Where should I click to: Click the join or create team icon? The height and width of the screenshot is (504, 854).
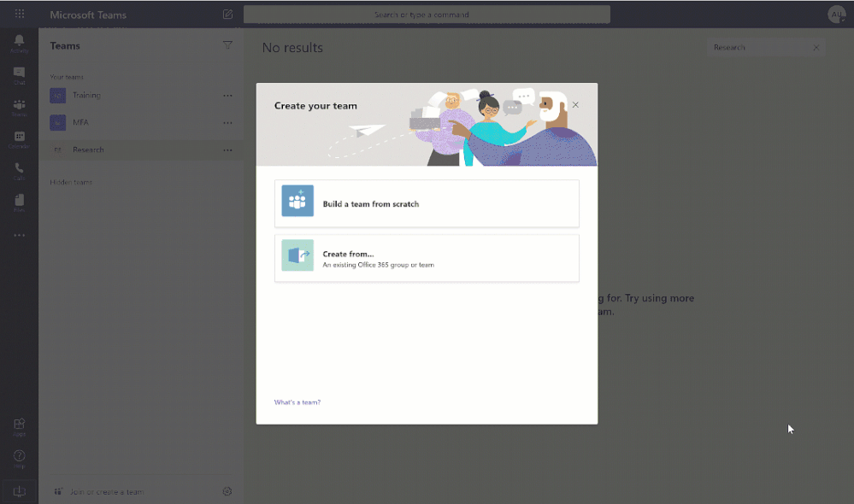[x=58, y=491]
